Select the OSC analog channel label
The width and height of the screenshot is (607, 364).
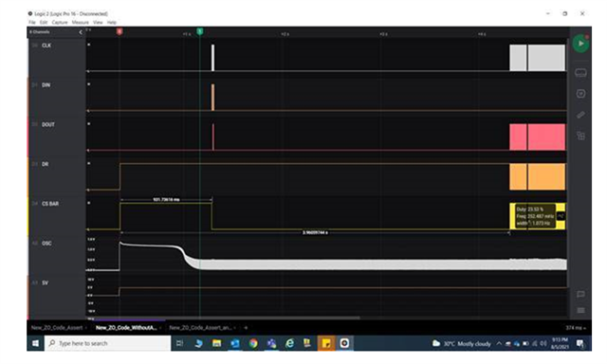(46, 244)
